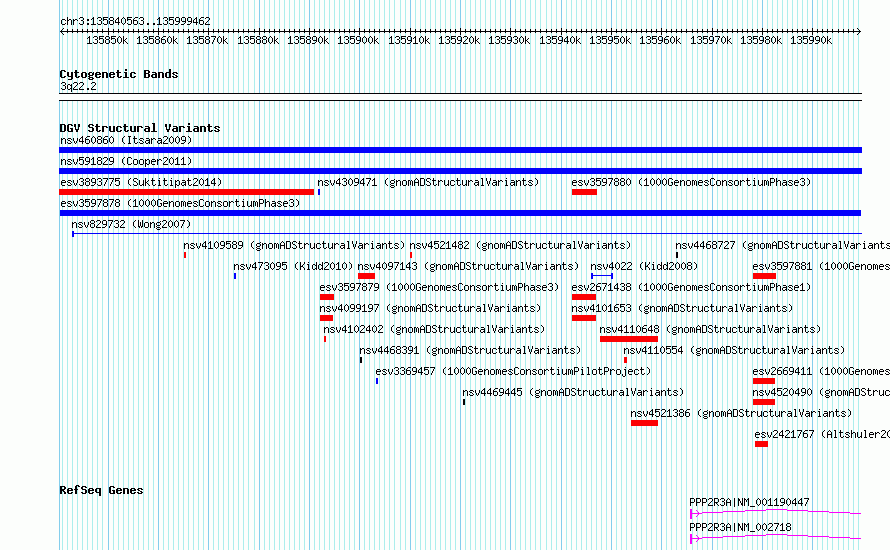Select the long red bar of esv3893775
This screenshot has height=550, width=890.
tap(187, 192)
